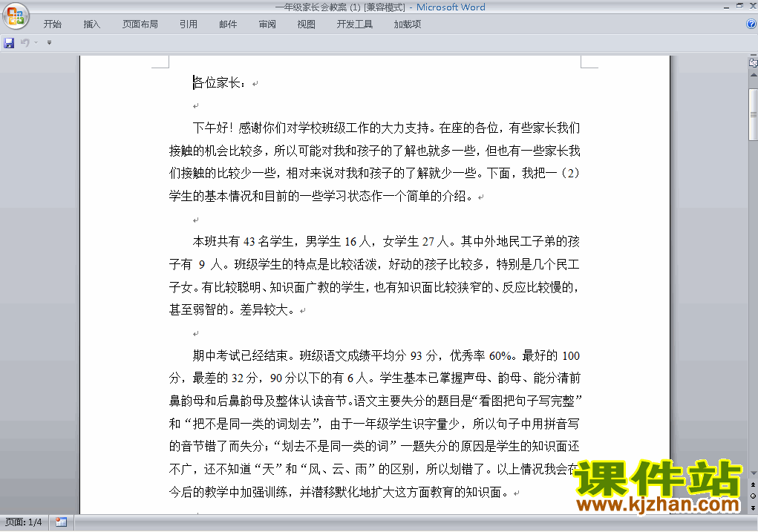Minimize the Word window
Viewport: 758px width, 532px height.
coord(726,7)
